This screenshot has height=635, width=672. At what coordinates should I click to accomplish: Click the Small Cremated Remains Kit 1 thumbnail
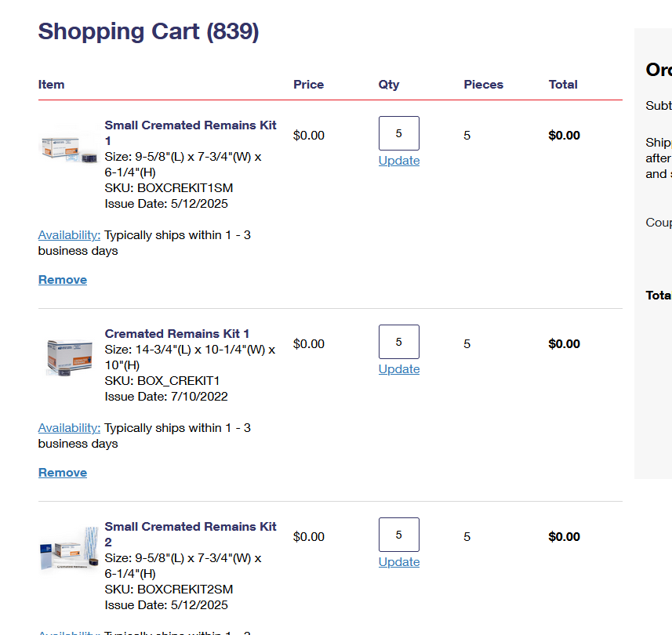pos(67,148)
